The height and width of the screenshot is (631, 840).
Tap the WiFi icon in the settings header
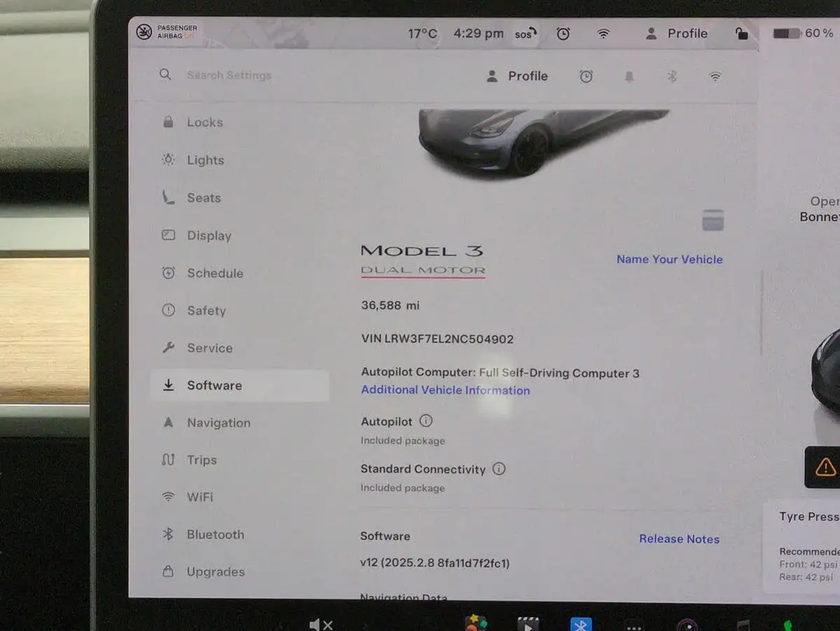tap(715, 76)
